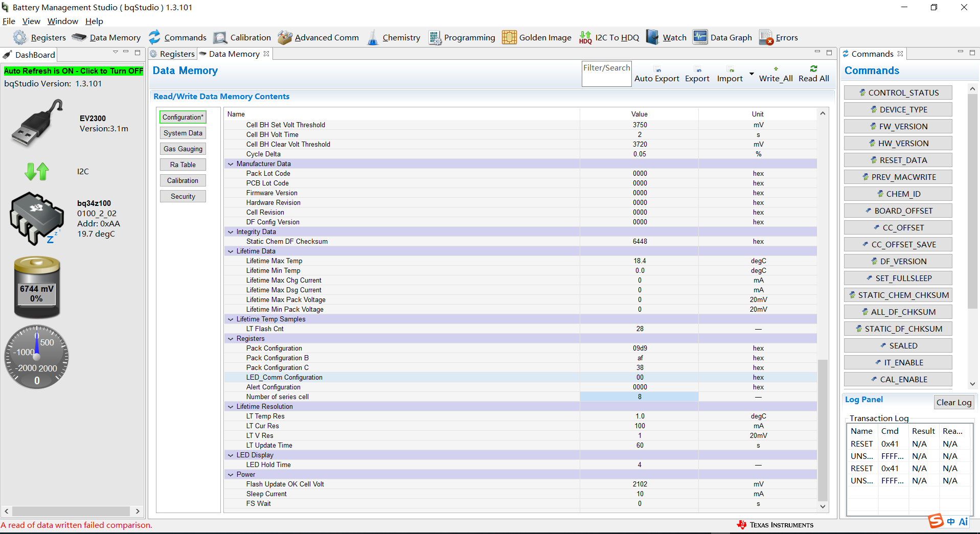The image size is (980, 534).
Task: Open the Golden Image tool
Action: [537, 37]
